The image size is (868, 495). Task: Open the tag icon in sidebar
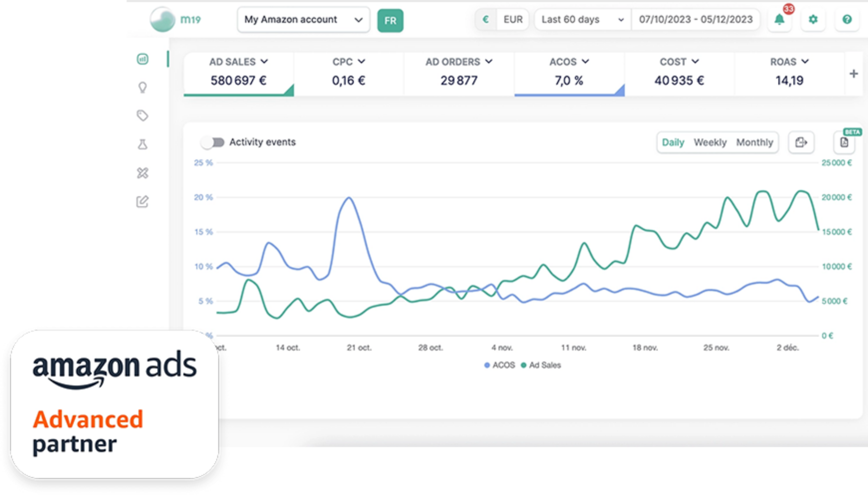click(143, 116)
